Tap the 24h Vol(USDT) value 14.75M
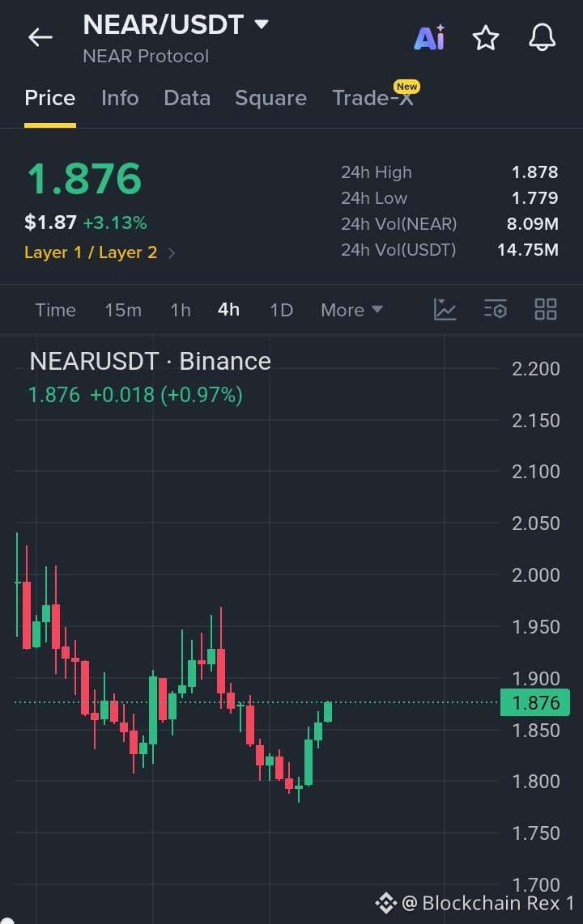This screenshot has height=924, width=583. click(x=528, y=250)
